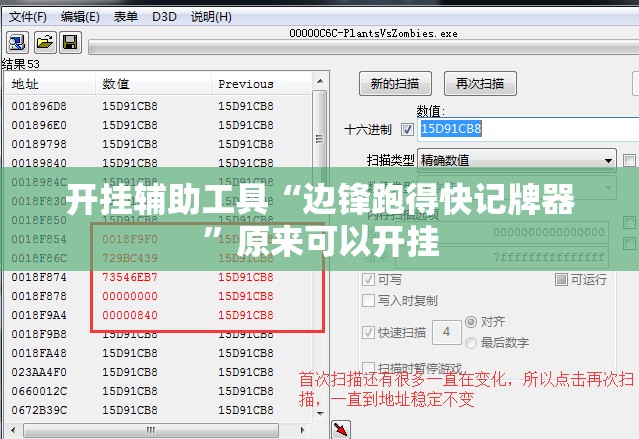Select address row 0660012C
This screenshot has height=439, width=639.
pos(158,391)
